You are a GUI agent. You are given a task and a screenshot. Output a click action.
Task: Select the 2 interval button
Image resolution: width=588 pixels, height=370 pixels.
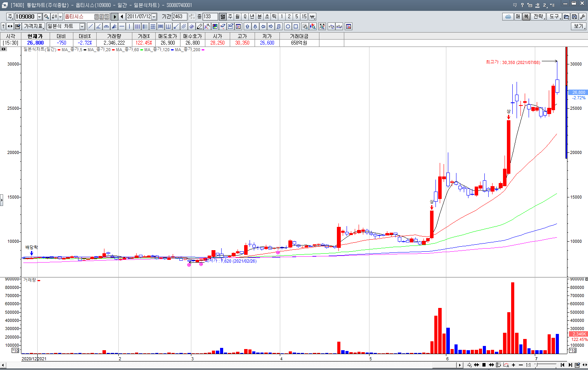point(289,17)
